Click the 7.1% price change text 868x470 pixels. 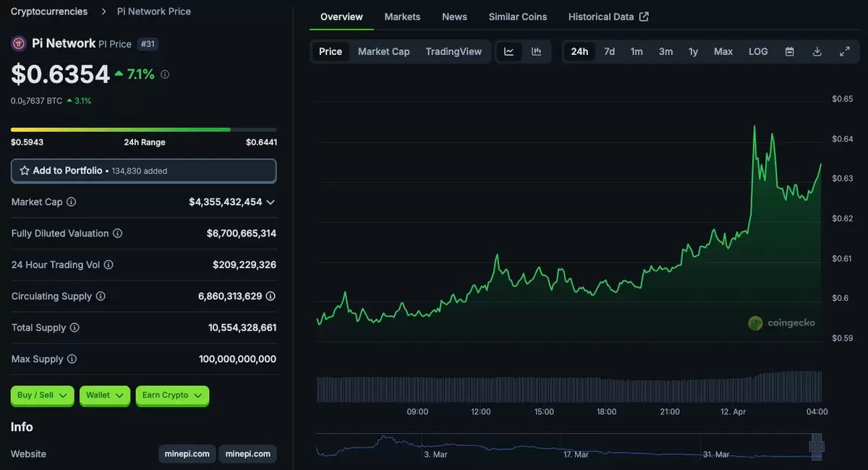[x=141, y=74]
